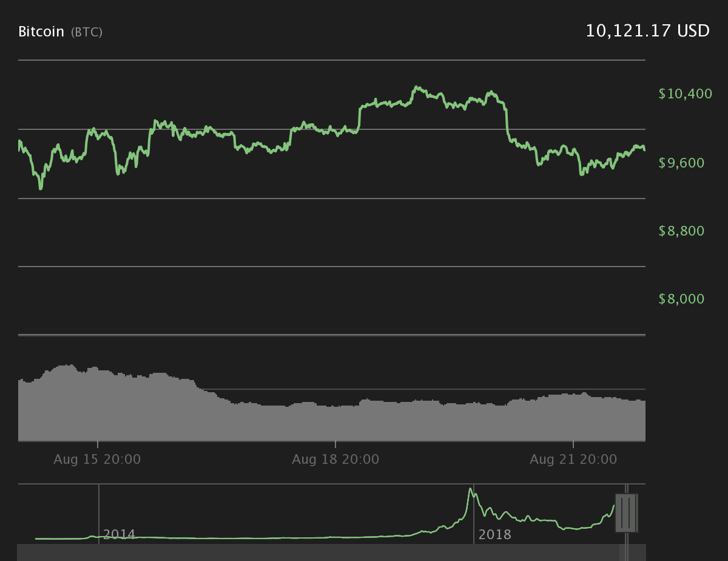Click the $10,400 axis label
The height and width of the screenshot is (561, 728).
685,93
